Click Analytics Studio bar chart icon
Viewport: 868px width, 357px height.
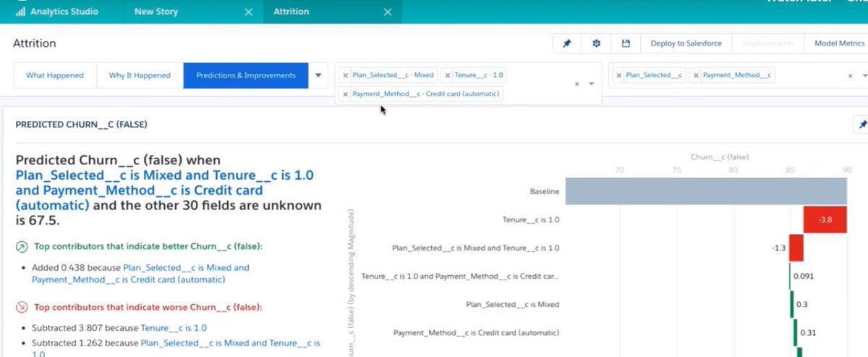[20, 12]
